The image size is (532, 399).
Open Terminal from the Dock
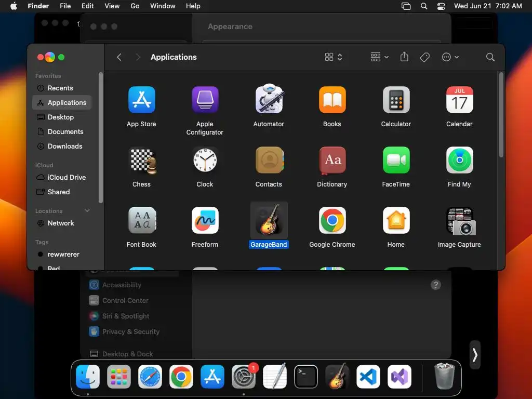(306, 377)
